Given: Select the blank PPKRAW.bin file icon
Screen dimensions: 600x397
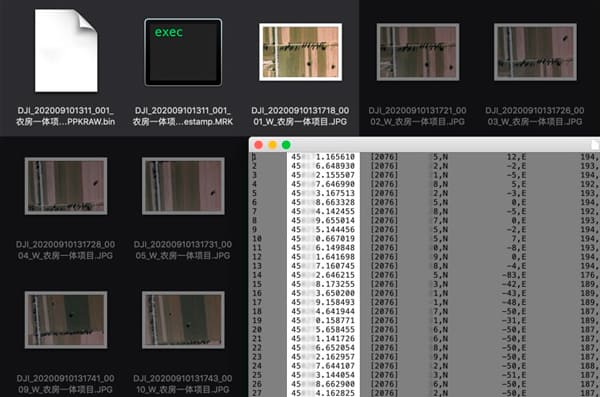Looking at the screenshot, I should click(x=66, y=51).
